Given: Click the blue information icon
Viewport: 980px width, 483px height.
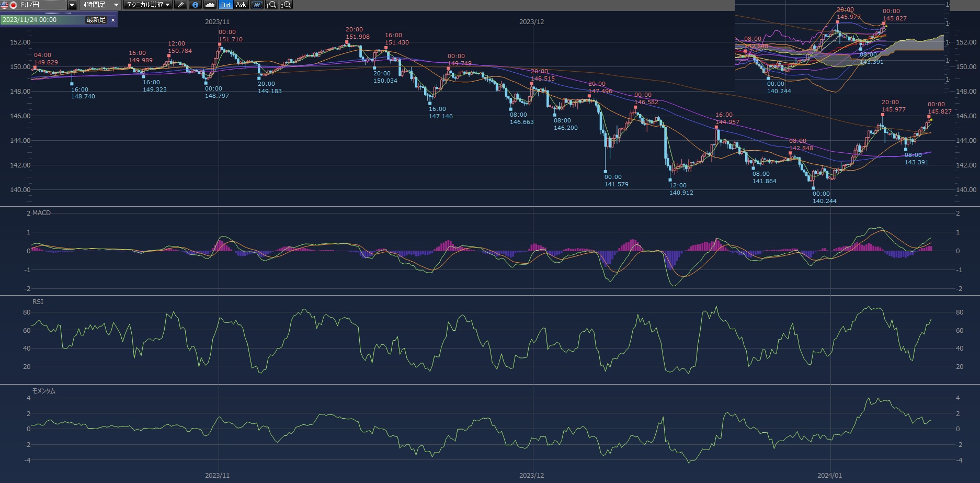Looking at the screenshot, I should pos(195,5).
